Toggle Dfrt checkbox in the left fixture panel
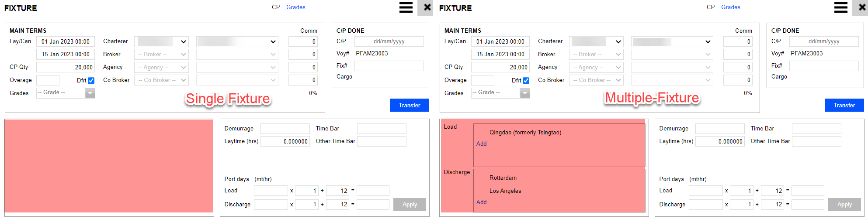Viewport: 868px width, 219px height. [91, 81]
